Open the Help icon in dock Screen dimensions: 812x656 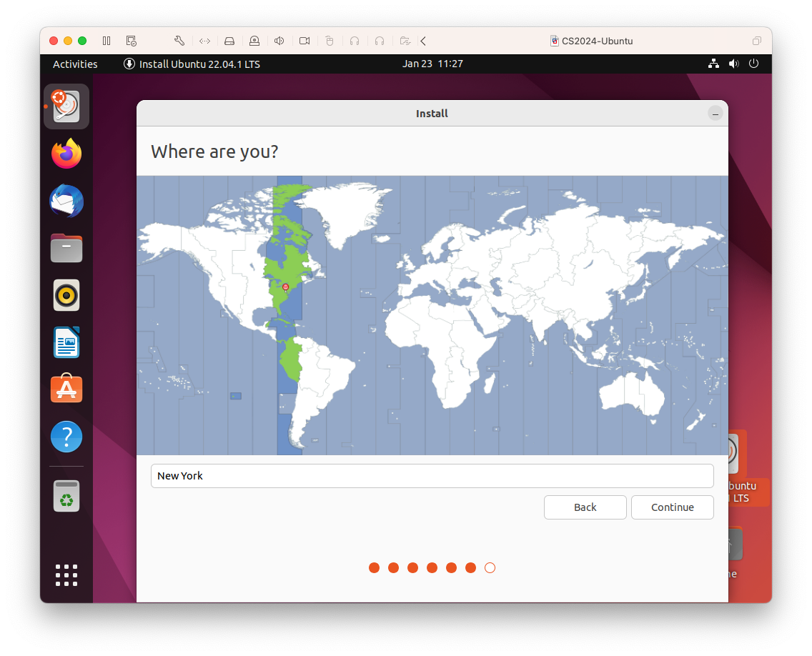pos(66,436)
